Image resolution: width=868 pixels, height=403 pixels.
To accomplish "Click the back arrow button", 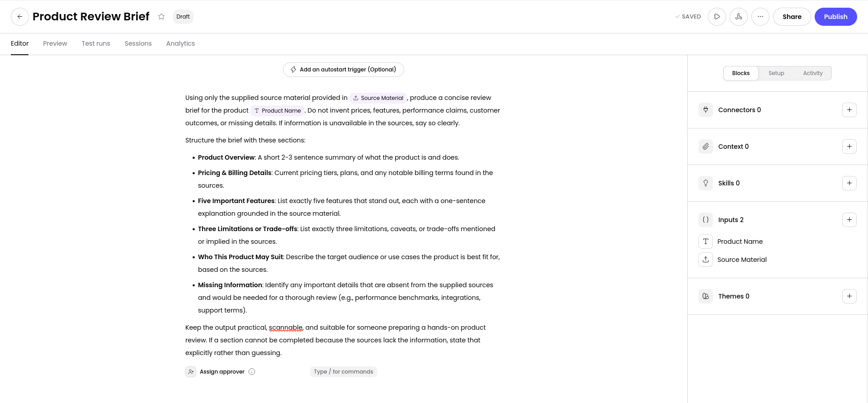I will tap(20, 17).
